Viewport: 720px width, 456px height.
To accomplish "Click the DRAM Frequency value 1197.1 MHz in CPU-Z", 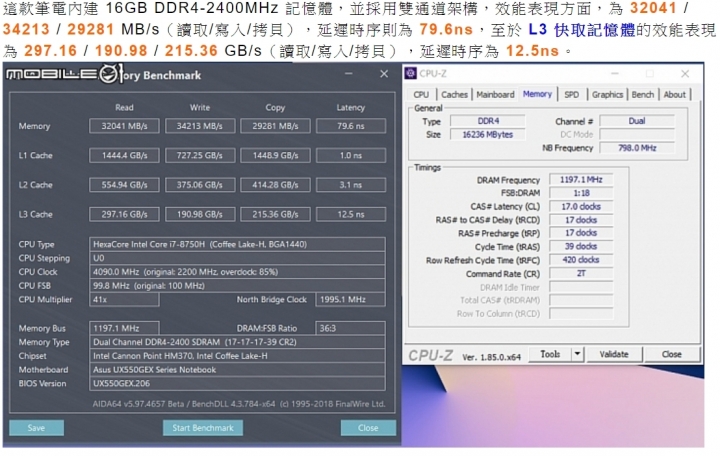I will pos(581,180).
